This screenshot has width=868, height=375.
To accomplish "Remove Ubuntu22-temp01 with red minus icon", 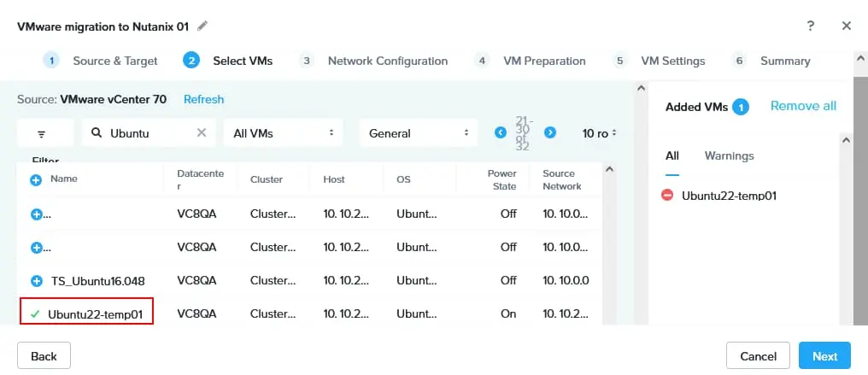I will (667, 195).
